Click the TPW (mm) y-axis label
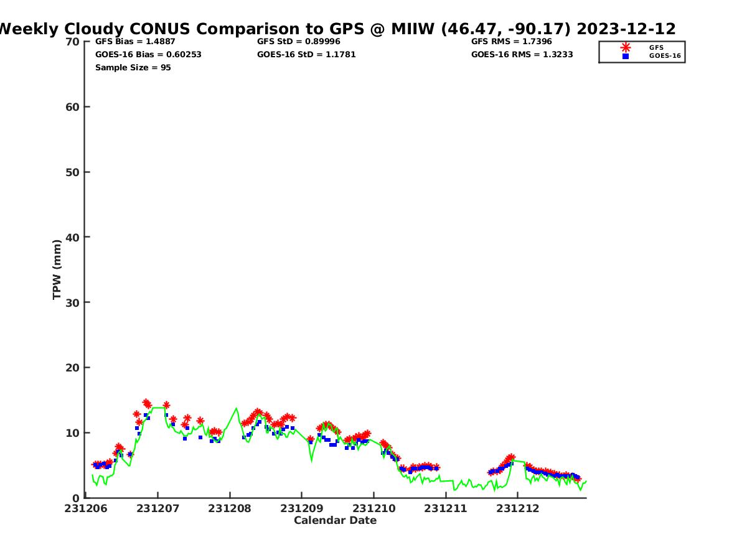747x560 pixels. (57, 269)
